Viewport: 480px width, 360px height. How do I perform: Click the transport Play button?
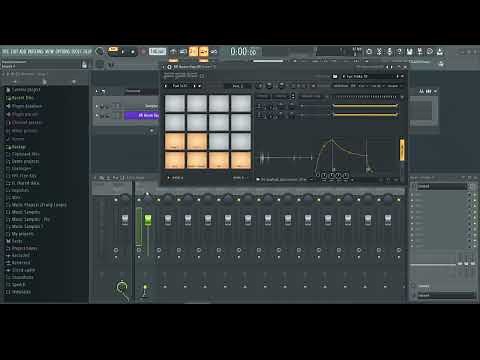click(123, 52)
